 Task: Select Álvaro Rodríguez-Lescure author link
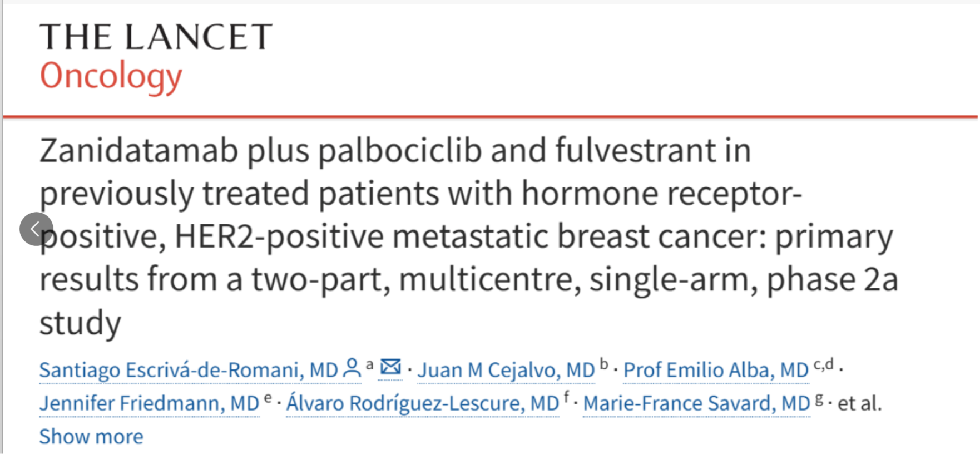coord(423,403)
